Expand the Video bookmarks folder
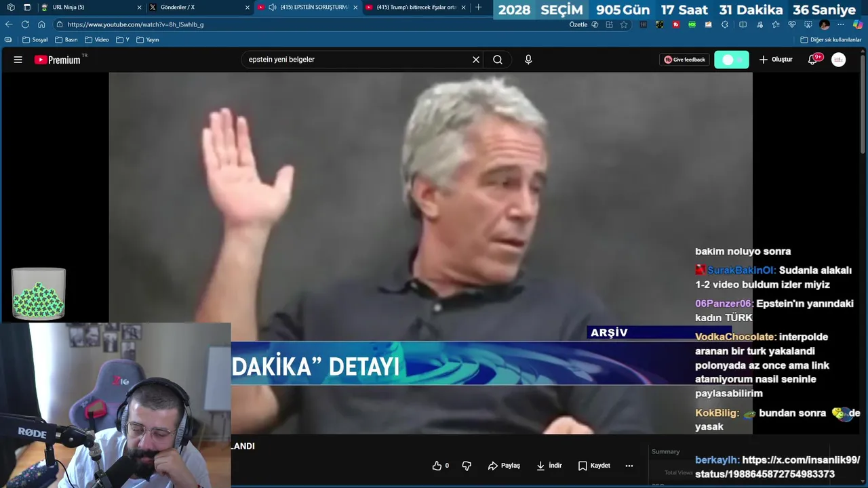868x488 pixels. click(x=96, y=40)
